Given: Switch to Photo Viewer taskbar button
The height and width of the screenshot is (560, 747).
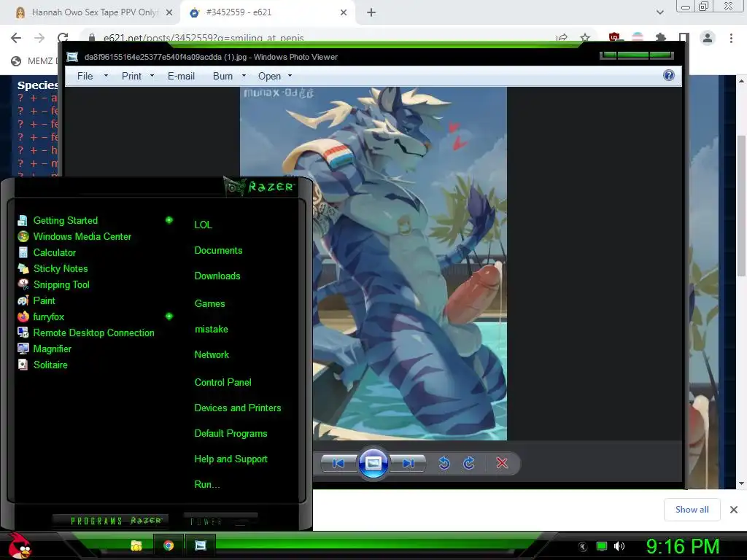Looking at the screenshot, I should point(200,545).
